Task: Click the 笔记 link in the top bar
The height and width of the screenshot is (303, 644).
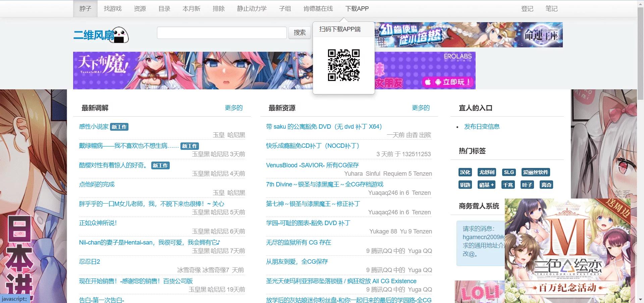Action: [x=551, y=9]
